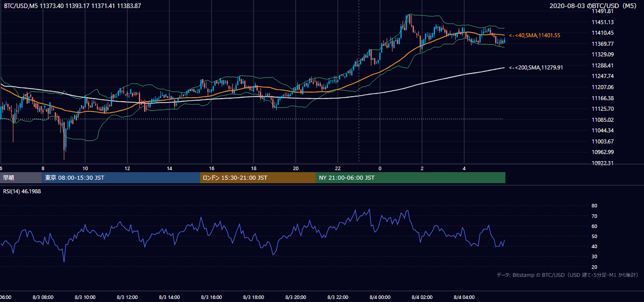
Task: Click hour label 22 below the price chart
Action: (x=338, y=168)
